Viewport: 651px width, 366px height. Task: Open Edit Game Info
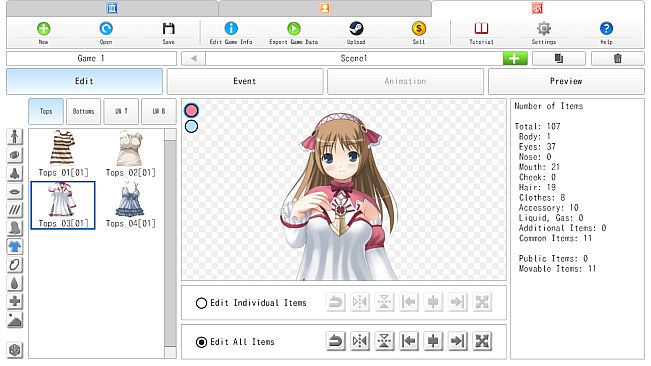[x=231, y=29]
